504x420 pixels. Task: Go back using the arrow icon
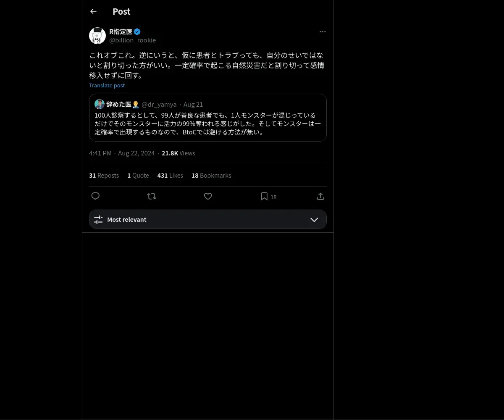coord(93,11)
